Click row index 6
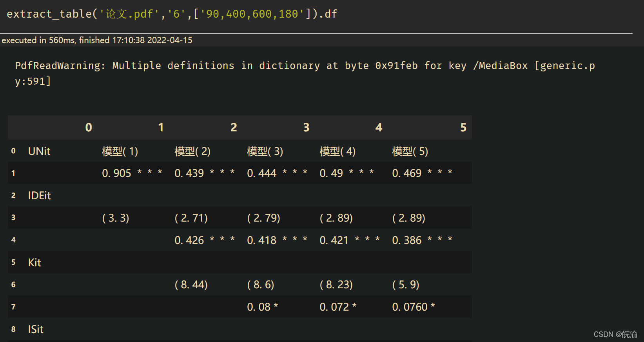The image size is (644, 342). coord(13,285)
